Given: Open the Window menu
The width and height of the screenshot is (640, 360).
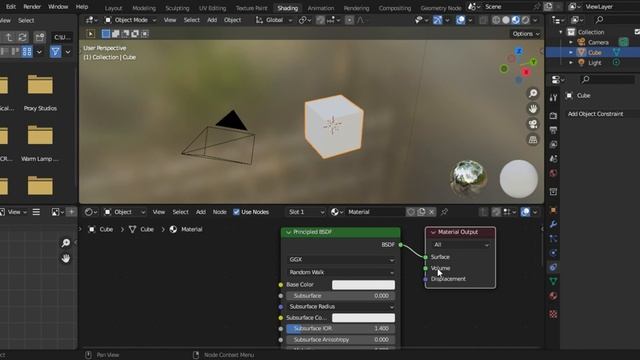Looking at the screenshot, I should 58,7.
